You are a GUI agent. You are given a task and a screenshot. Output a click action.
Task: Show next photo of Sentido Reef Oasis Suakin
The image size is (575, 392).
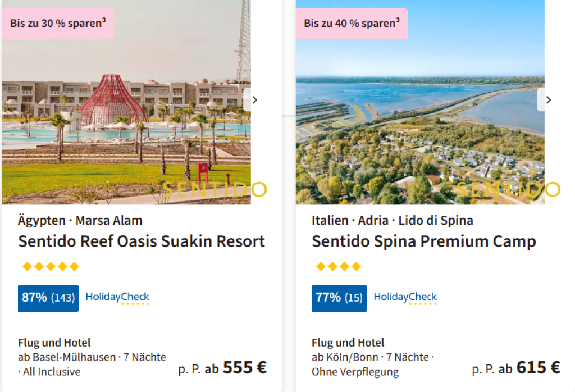tap(254, 100)
